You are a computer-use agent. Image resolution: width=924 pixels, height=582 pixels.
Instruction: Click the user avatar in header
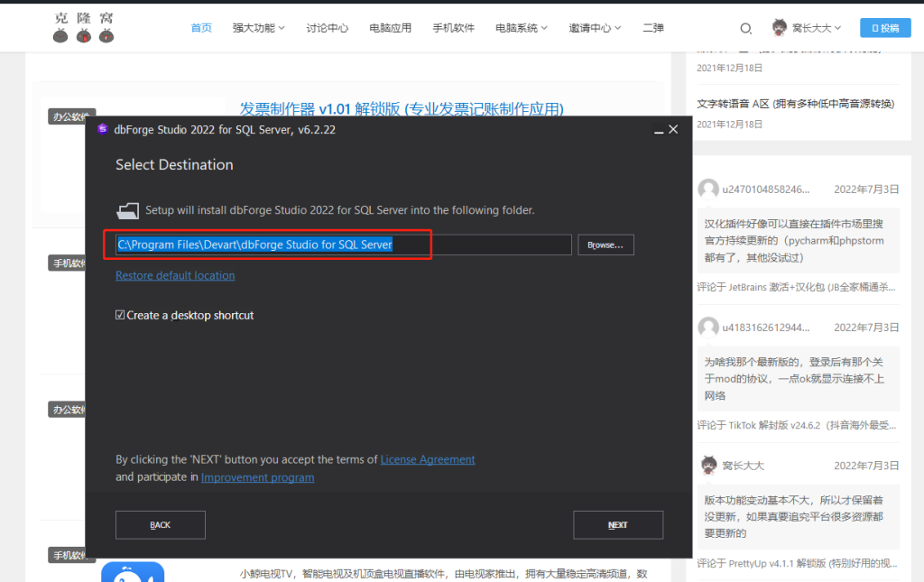779,27
